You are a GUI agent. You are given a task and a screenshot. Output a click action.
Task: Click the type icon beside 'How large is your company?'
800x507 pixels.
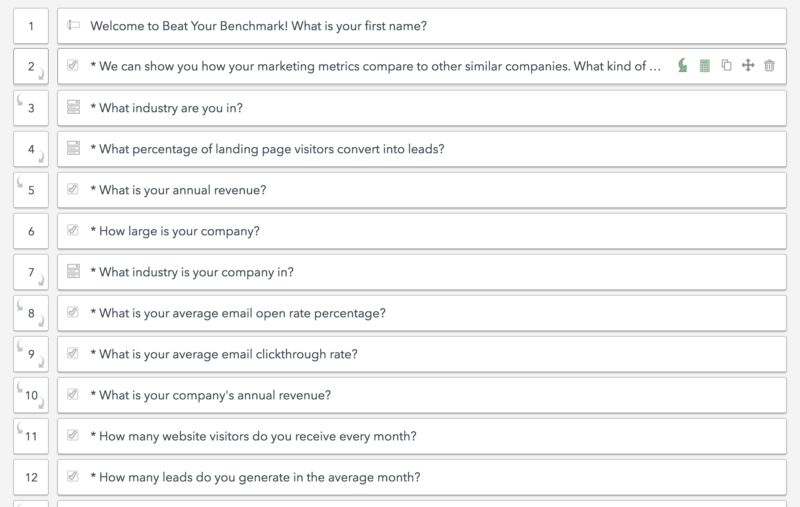click(x=73, y=231)
